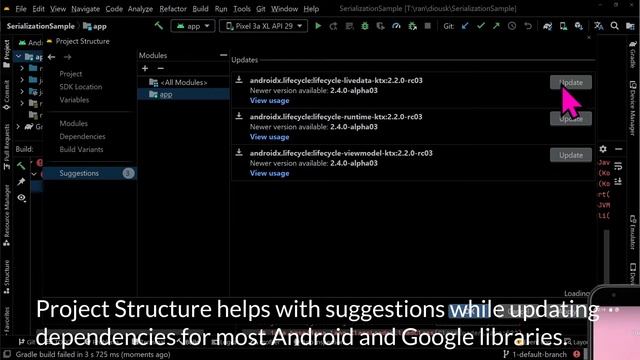Open the File menu
Screen dimensions: 640x360
tap(21, 9)
